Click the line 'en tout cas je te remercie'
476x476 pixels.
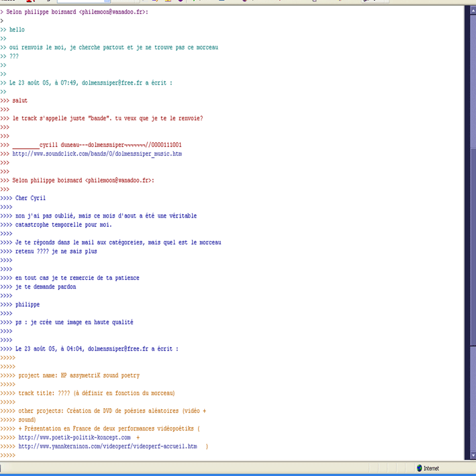[70, 278]
